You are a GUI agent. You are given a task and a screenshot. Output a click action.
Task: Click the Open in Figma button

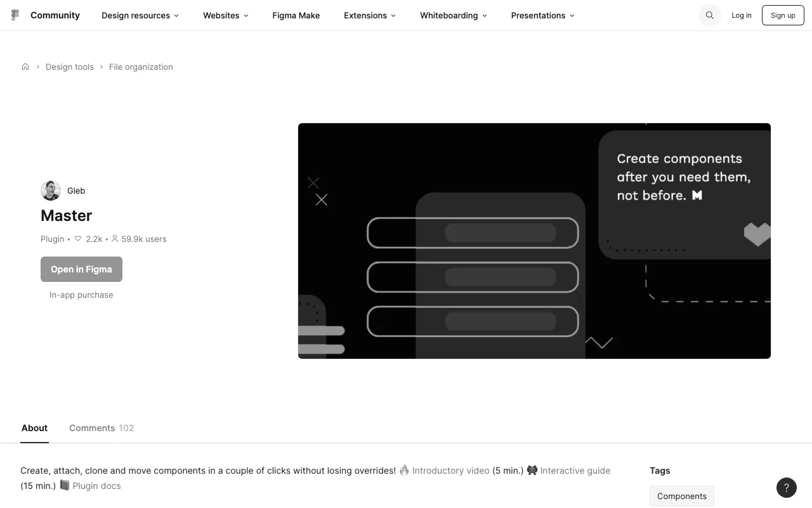81,269
